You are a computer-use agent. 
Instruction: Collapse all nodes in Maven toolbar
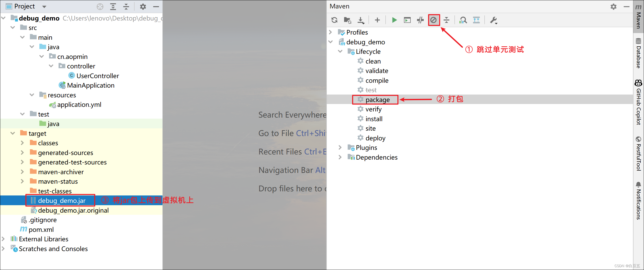[446, 20]
